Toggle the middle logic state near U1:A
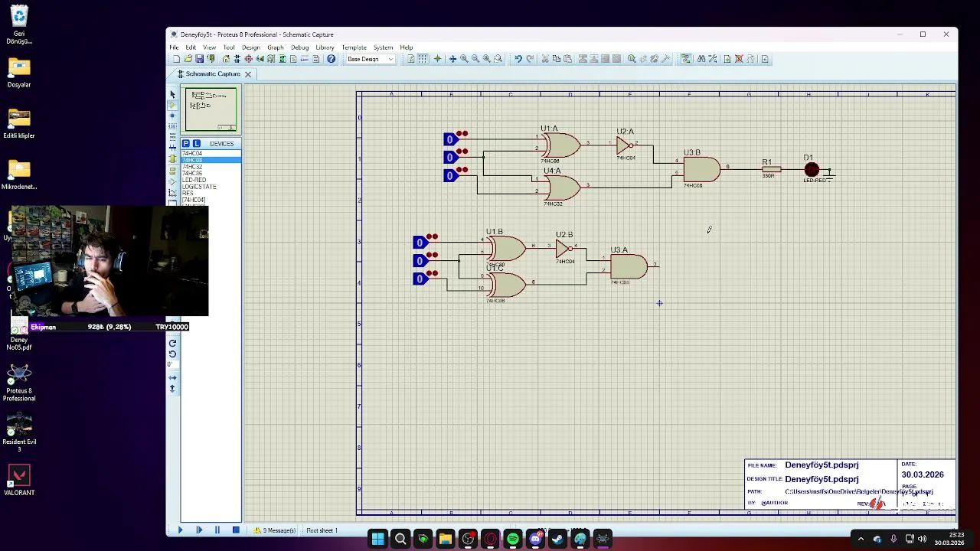Screen dimensions: 980x551 coord(450,157)
